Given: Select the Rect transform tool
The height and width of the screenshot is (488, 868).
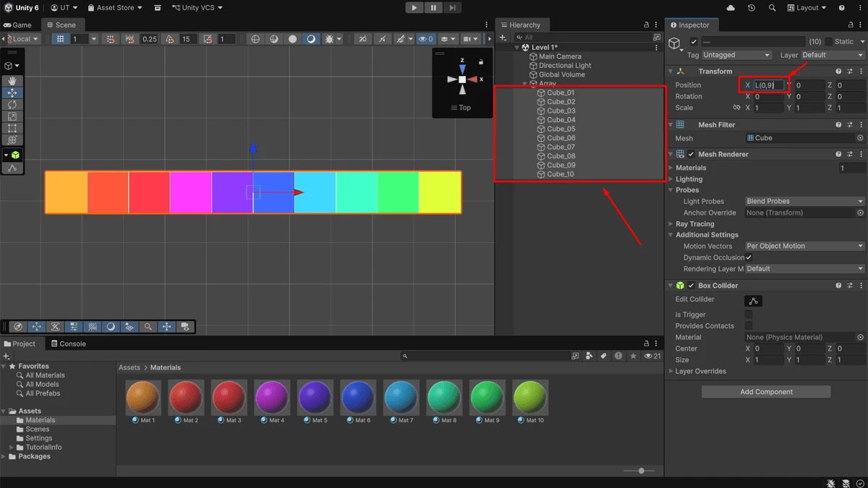Looking at the screenshot, I should (x=12, y=128).
